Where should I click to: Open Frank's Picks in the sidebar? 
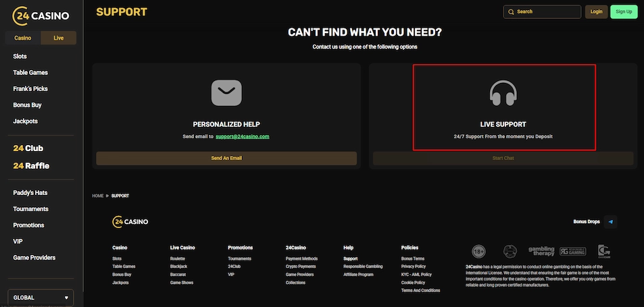[30, 88]
